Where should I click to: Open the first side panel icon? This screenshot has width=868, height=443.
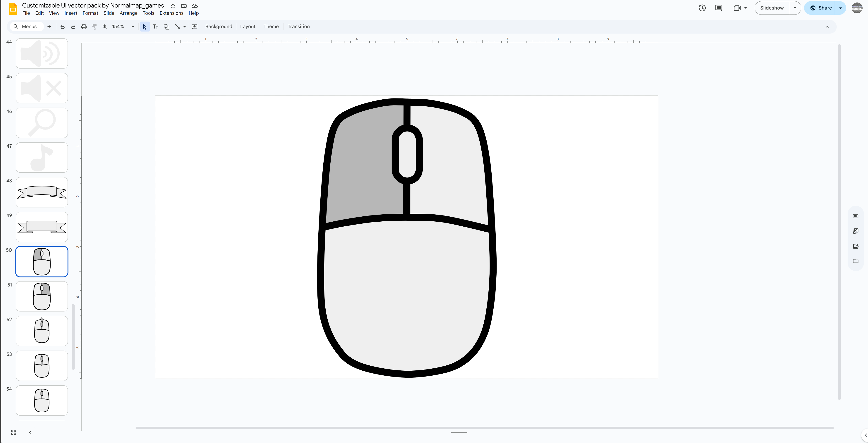pos(856,216)
